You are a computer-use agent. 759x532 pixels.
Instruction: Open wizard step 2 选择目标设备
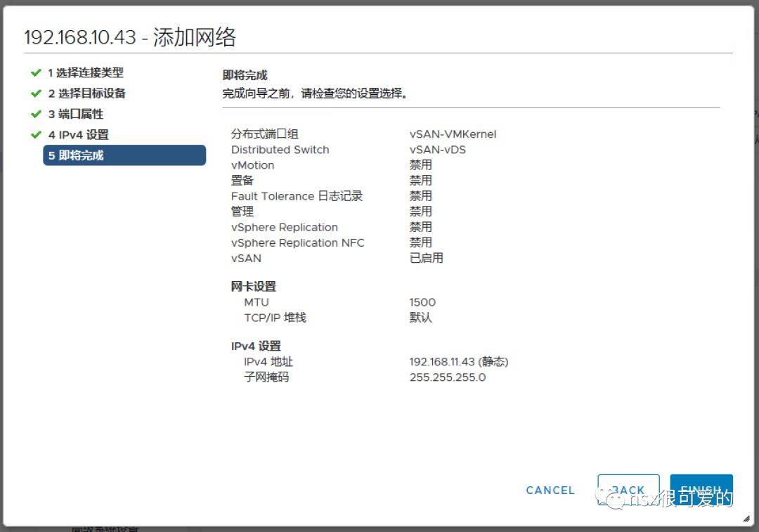(x=86, y=93)
